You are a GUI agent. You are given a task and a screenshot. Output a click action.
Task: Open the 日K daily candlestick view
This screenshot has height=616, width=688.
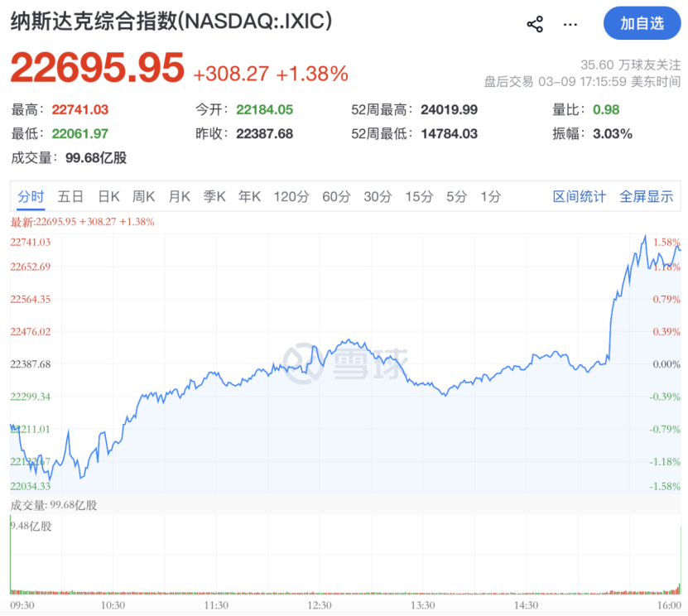click(x=108, y=196)
